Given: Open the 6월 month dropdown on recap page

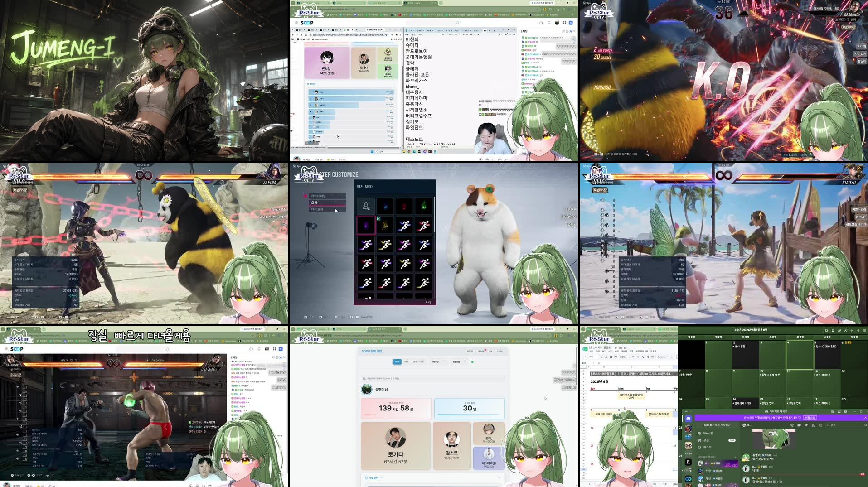Looking at the screenshot, I should tap(459, 362).
